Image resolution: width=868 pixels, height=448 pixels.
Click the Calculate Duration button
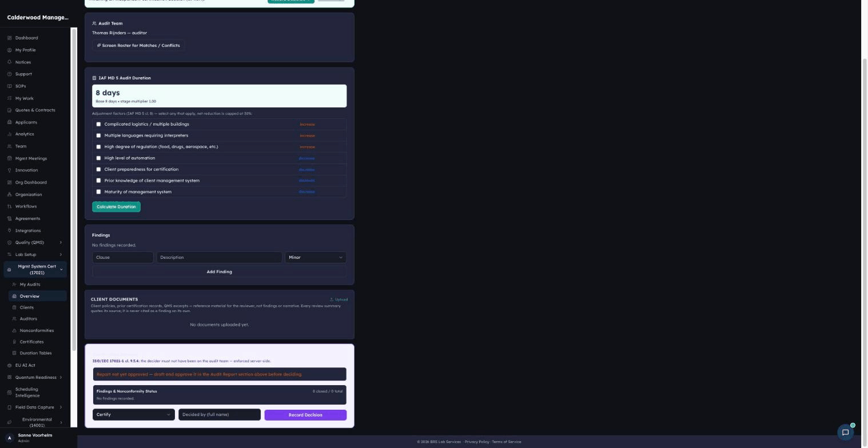(116, 207)
